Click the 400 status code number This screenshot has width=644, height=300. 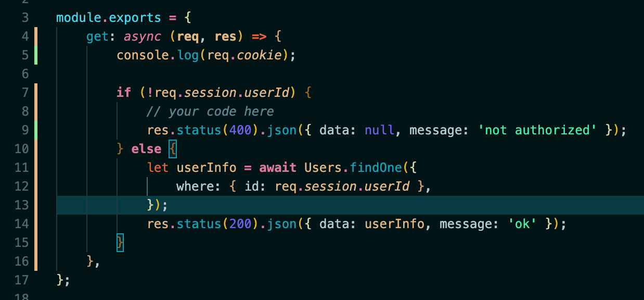[x=240, y=130]
